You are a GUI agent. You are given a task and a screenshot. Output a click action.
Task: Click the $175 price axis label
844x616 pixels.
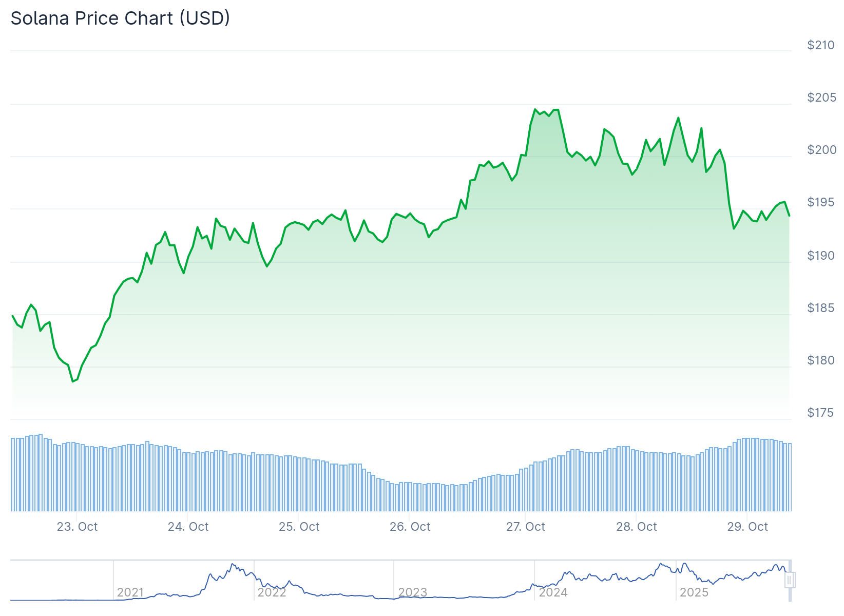(821, 413)
